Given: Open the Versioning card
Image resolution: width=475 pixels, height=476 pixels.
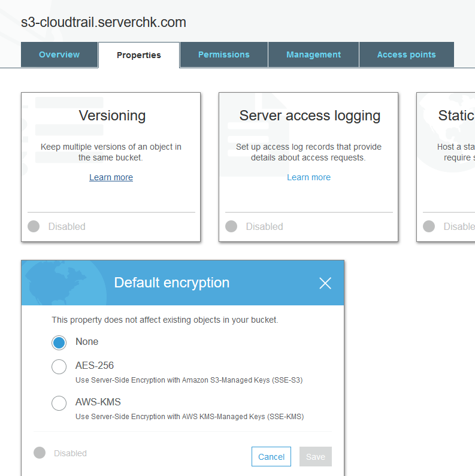Looking at the screenshot, I should coord(111,167).
